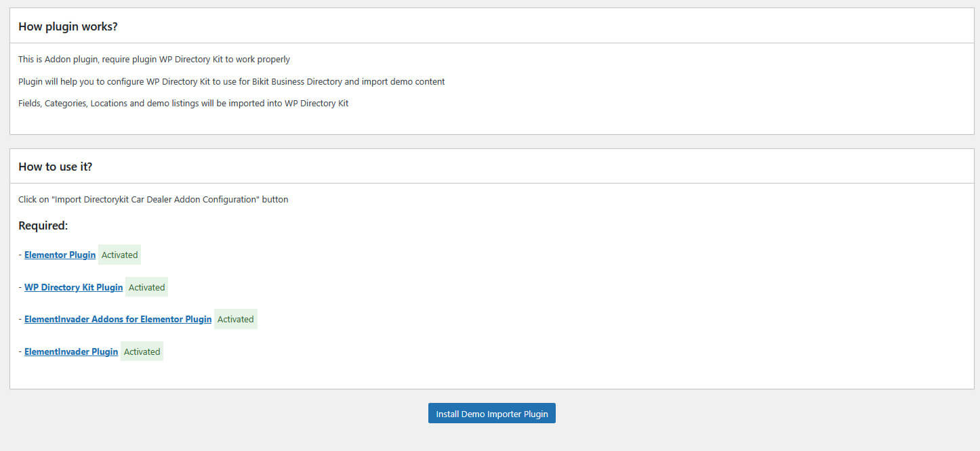The height and width of the screenshot is (451, 980).
Task: Click the Activated badge beside Elementor Plugin
Action: tap(119, 255)
